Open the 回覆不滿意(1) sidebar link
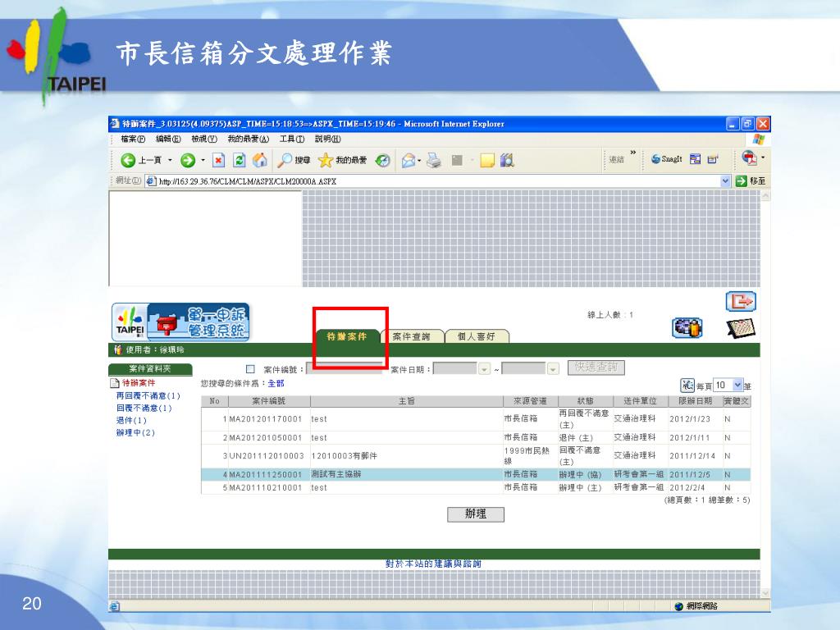 [144, 409]
